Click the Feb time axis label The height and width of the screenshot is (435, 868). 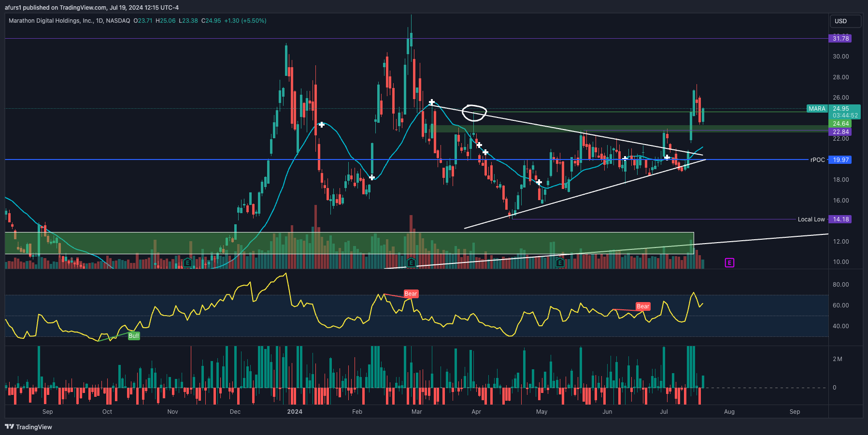(357, 412)
